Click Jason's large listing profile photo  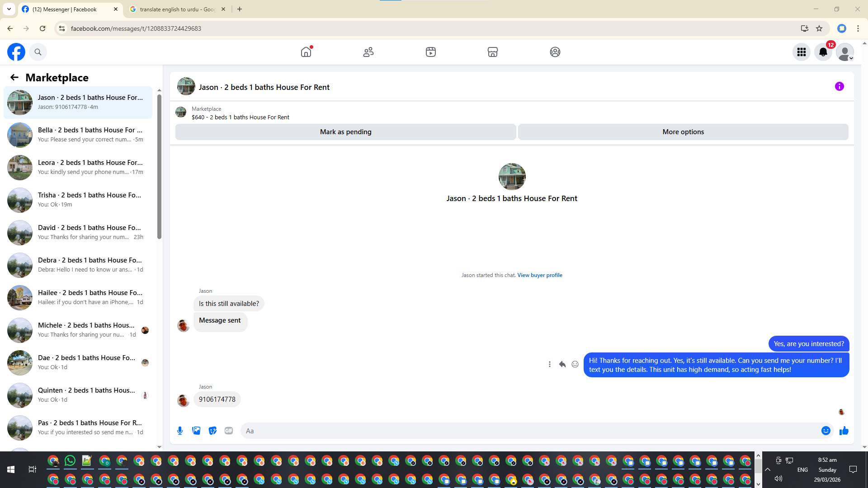[x=512, y=176]
